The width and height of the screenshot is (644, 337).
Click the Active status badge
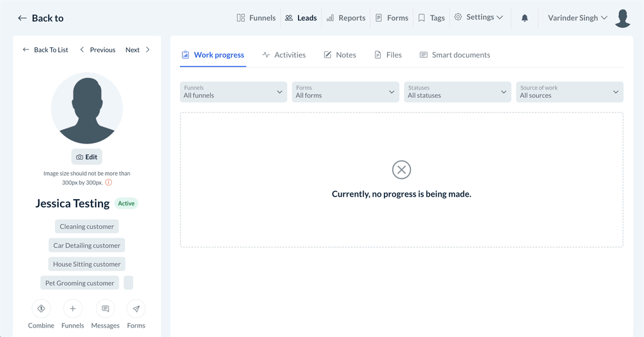pos(126,203)
